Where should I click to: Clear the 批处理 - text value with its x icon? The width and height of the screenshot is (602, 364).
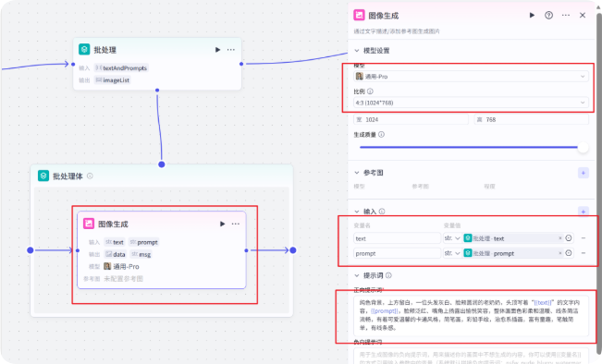tap(560, 238)
